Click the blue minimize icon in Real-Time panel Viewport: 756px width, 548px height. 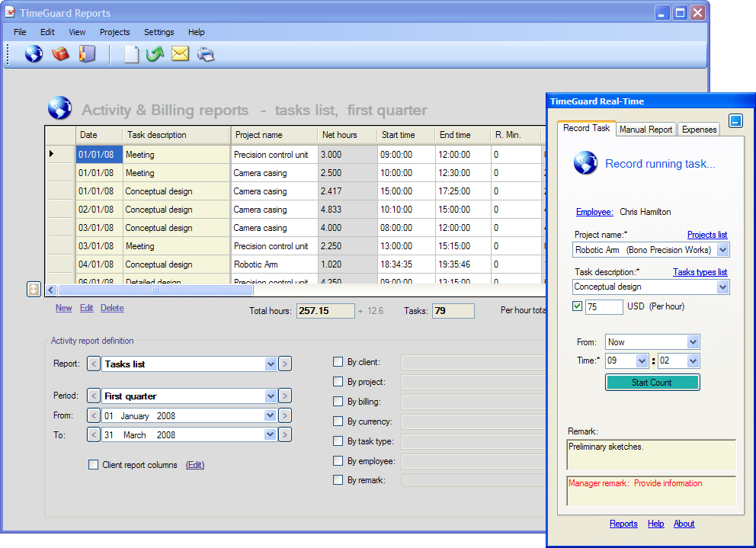click(735, 120)
